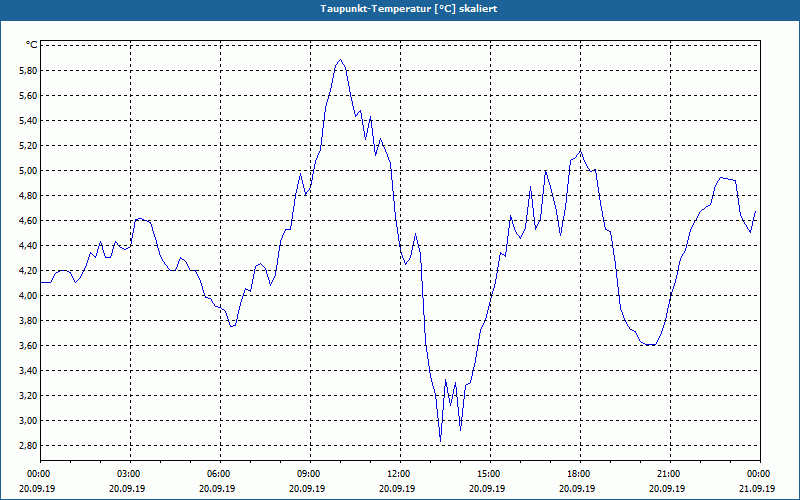Pick the '4,80' y-axis value
This screenshot has width=800, height=500.
point(28,196)
